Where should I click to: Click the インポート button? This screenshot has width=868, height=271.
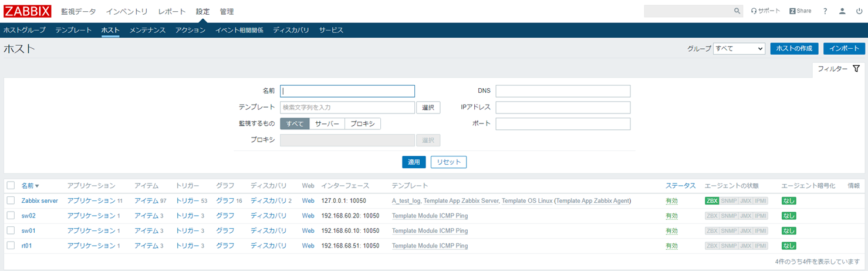844,49
